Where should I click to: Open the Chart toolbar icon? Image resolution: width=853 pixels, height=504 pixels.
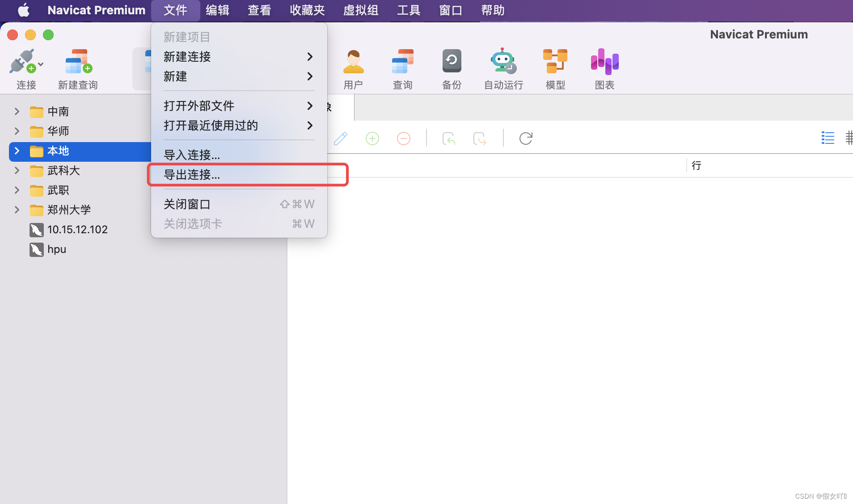(x=604, y=61)
